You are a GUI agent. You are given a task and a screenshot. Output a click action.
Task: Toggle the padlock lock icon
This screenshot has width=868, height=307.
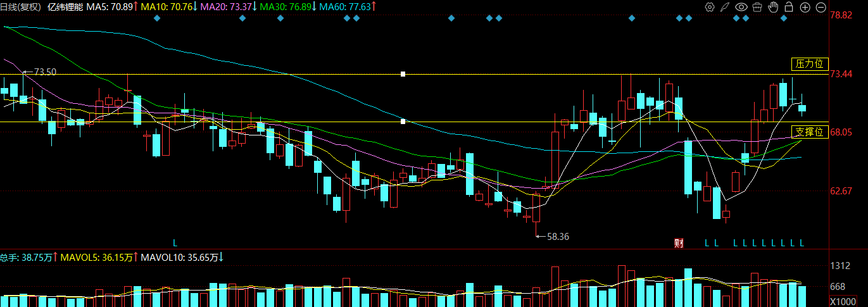pos(789,7)
